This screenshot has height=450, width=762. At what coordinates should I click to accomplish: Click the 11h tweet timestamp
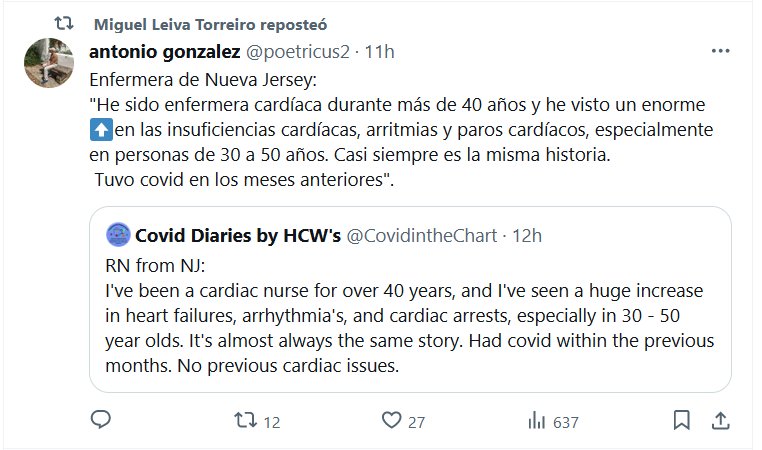click(x=382, y=51)
